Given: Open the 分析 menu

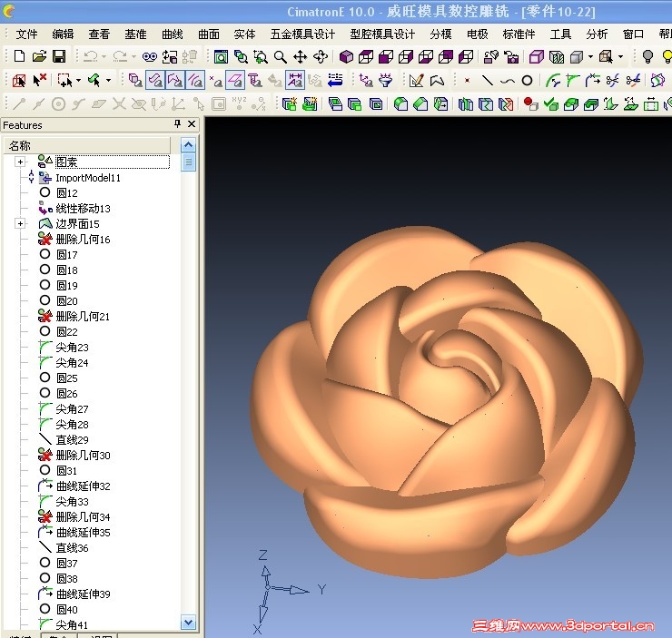Looking at the screenshot, I should coord(597,34).
